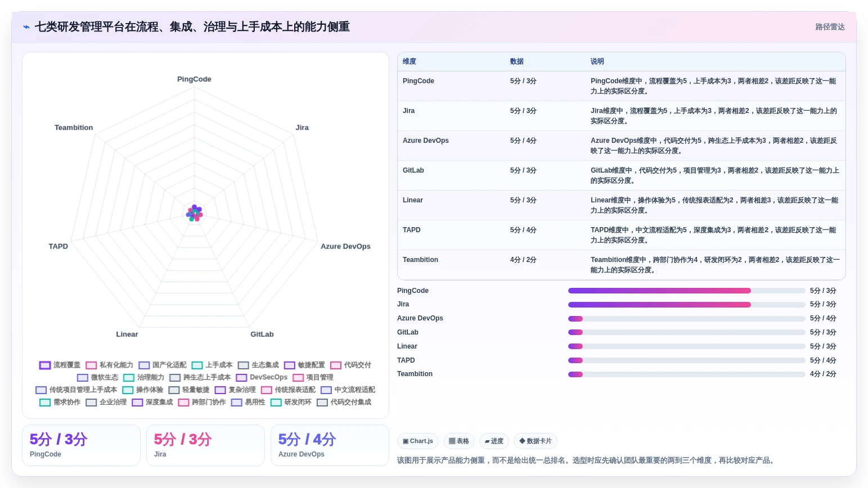This screenshot has height=488, width=868.
Task: Toggle the 复杂治理 legend entry
Action: pyautogui.click(x=235, y=390)
